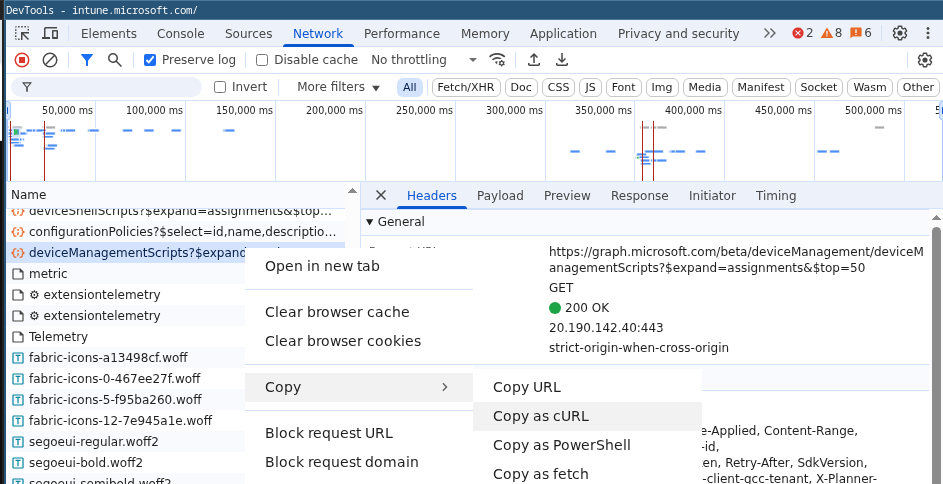Collapse the General headers section
This screenshot has height=484, width=943.
point(370,222)
